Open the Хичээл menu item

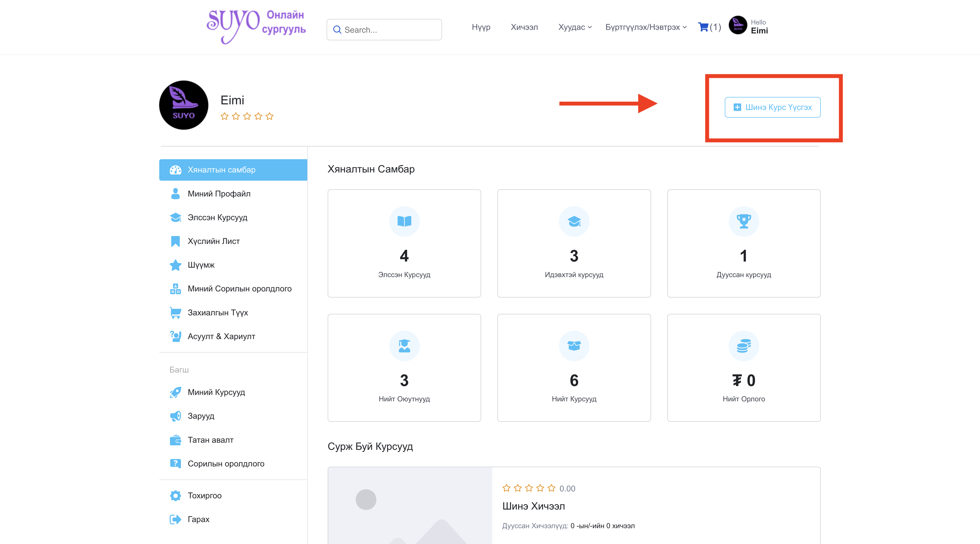point(524,27)
